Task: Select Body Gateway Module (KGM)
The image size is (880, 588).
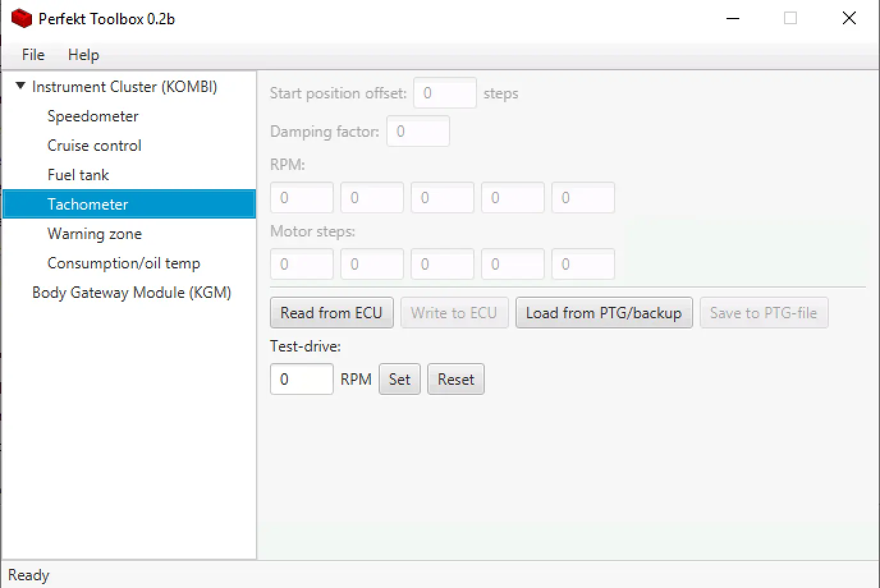Action: coord(131,293)
